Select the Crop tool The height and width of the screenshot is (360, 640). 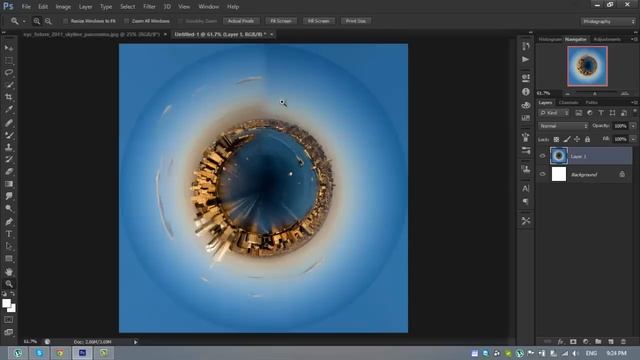click(9, 97)
